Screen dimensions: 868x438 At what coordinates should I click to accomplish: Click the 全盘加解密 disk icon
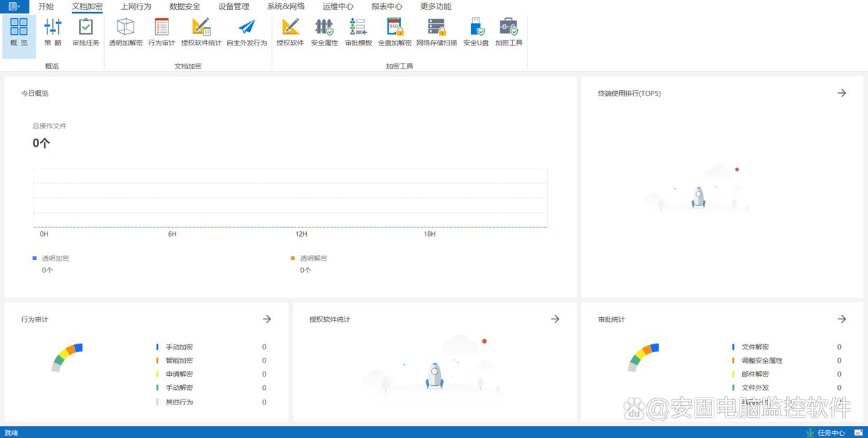click(x=395, y=32)
